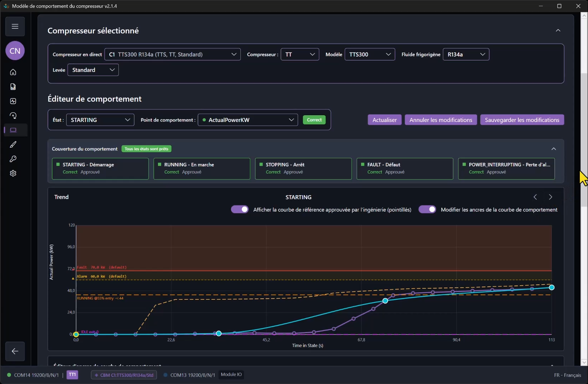
Task: Collapse the Couverture du comportement panel
Action: click(553, 149)
